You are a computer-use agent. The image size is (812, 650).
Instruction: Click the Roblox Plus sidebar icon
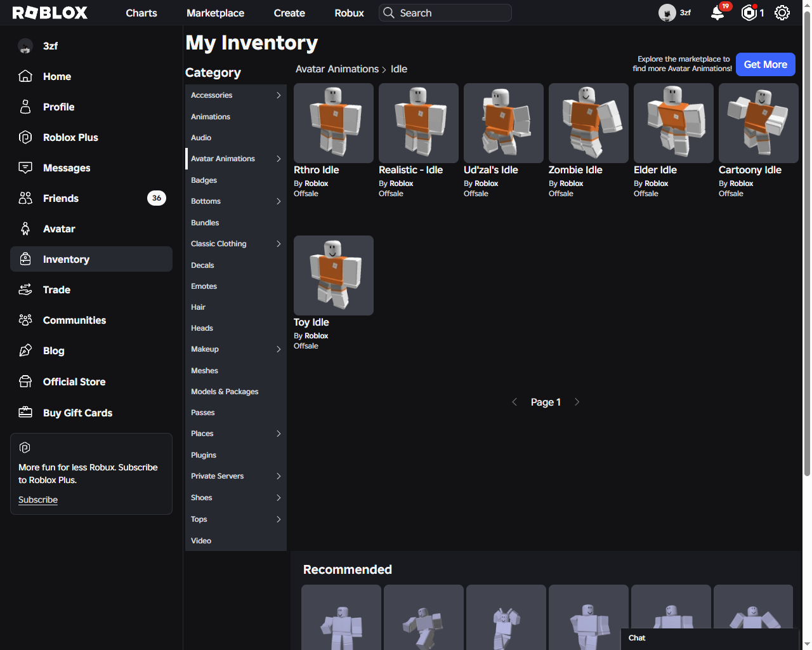pyautogui.click(x=25, y=137)
